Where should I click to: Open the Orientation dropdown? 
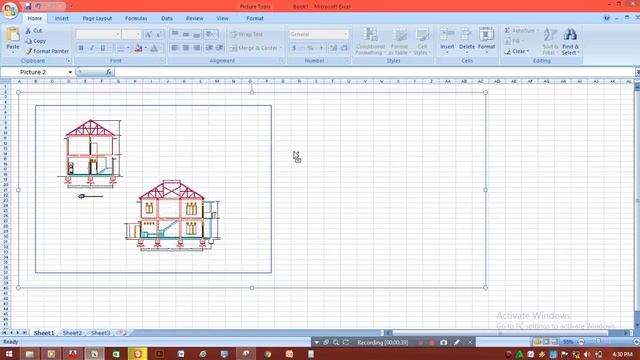[x=211, y=34]
